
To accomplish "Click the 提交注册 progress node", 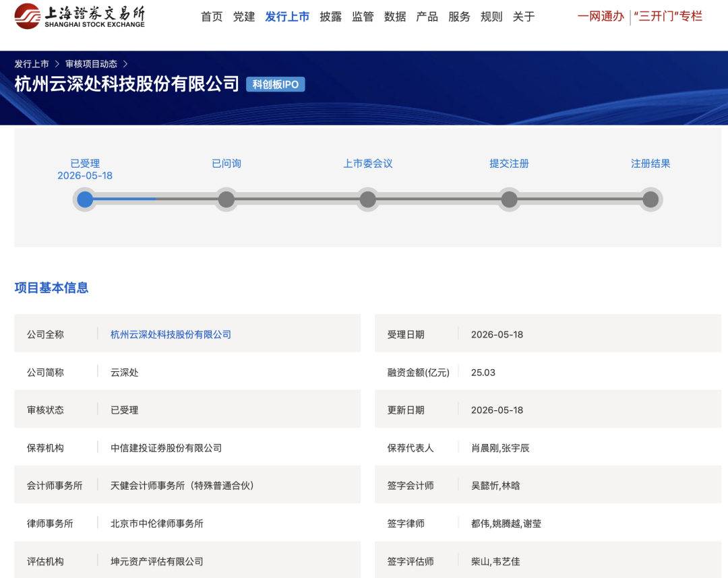I will (x=510, y=199).
